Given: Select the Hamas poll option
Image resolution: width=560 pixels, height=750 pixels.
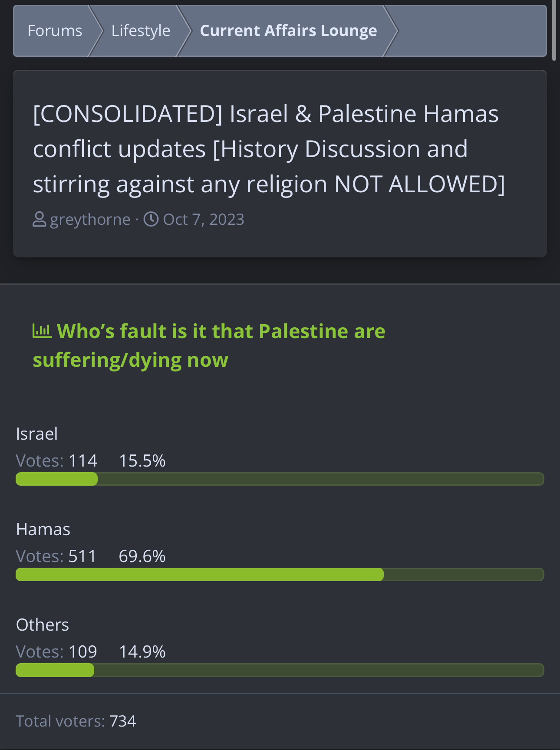Looking at the screenshot, I should [x=43, y=529].
